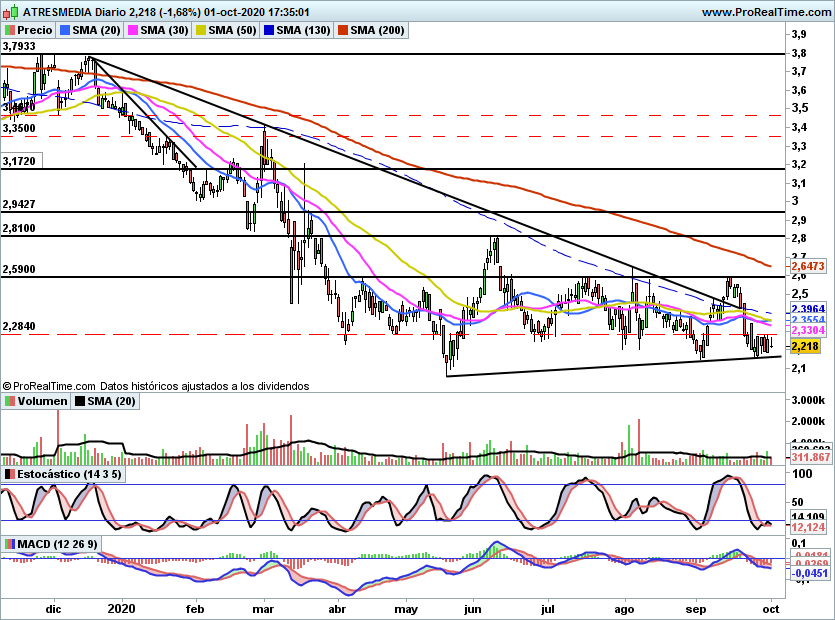835x620 pixels.
Task: Click the SMA (30) legend button
Action: (x=158, y=30)
